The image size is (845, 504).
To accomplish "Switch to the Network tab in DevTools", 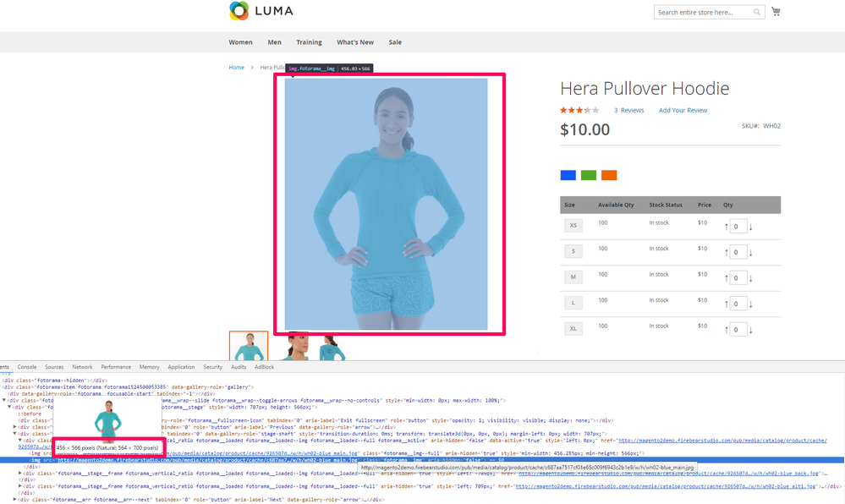I will point(82,367).
